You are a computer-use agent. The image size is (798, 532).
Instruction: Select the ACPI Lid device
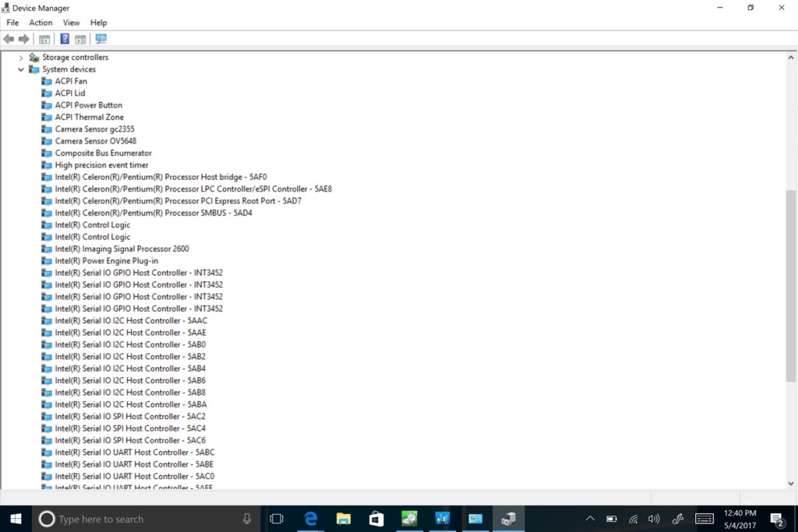[69, 93]
